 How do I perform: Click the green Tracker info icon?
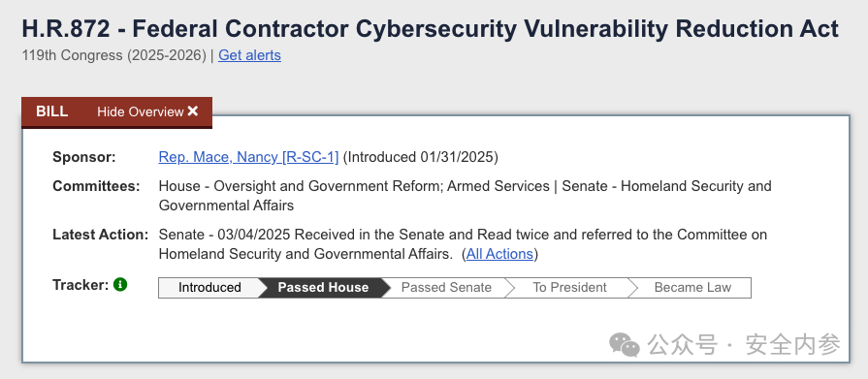pyautogui.click(x=120, y=285)
